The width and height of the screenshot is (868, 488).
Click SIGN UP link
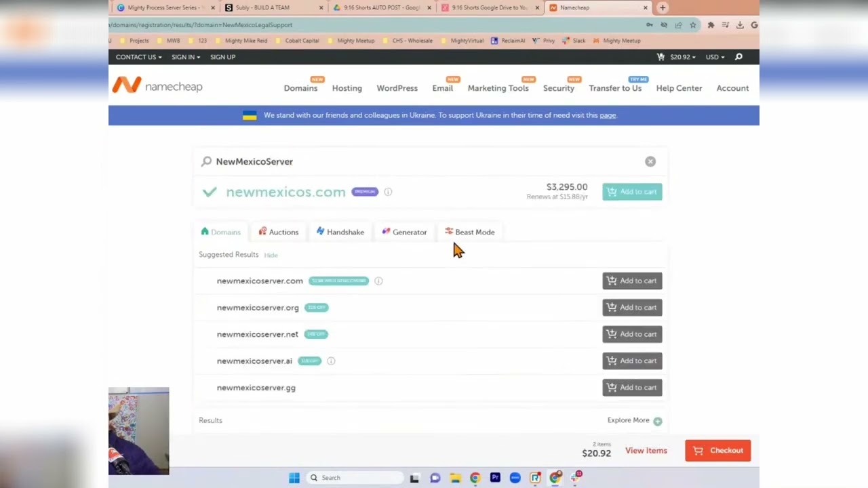222,57
